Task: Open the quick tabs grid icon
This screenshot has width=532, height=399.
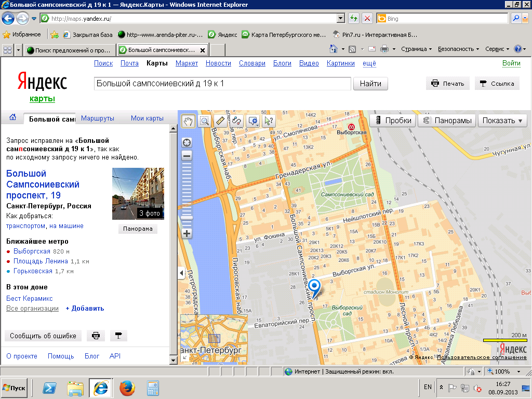Action: [7, 50]
